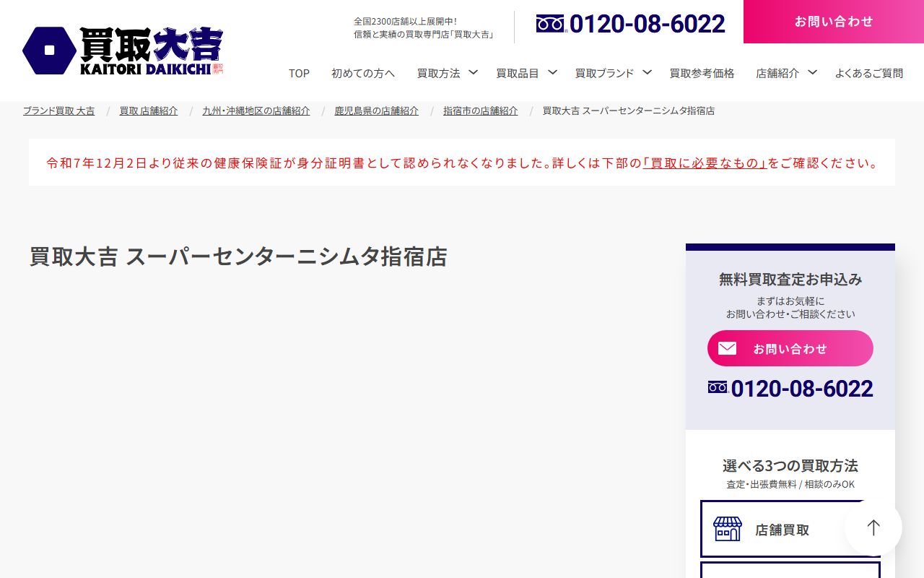Click the store icon next to 店舗買取
Viewport: 924px width, 578px height.
pos(728,529)
